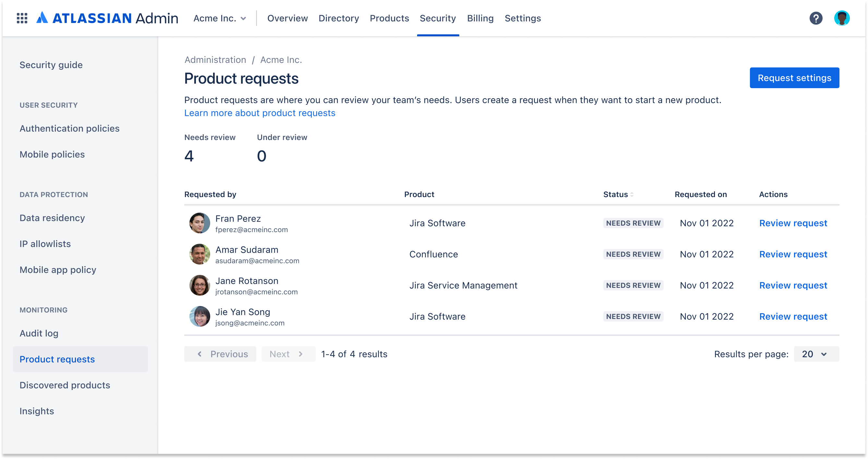Open the Results per page dropdown
Image resolution: width=868 pixels, height=459 pixels.
(816, 354)
